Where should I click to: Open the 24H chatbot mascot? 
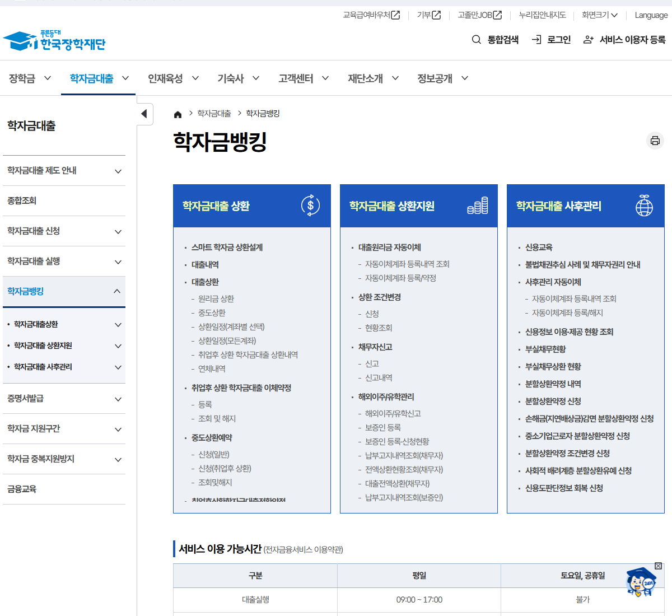coord(641,582)
